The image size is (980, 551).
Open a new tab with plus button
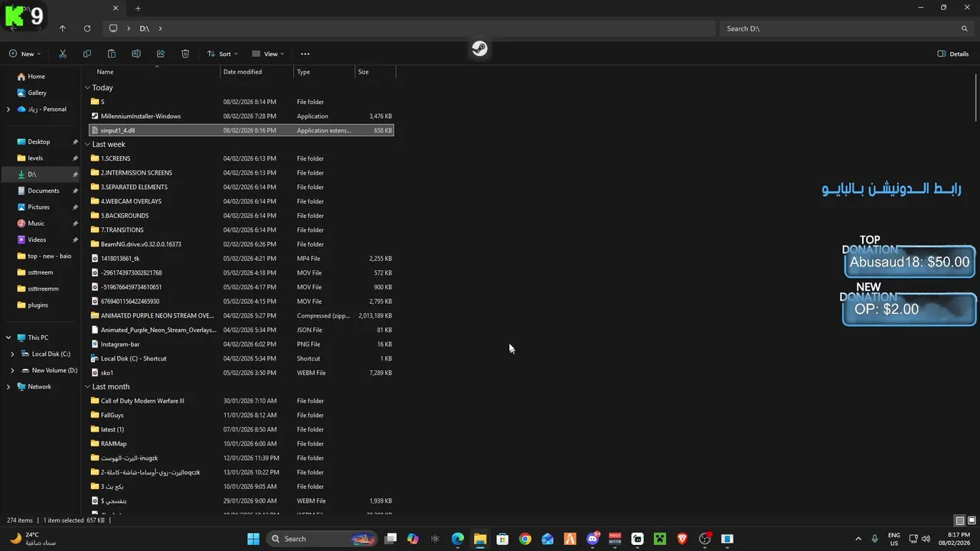pos(138,8)
